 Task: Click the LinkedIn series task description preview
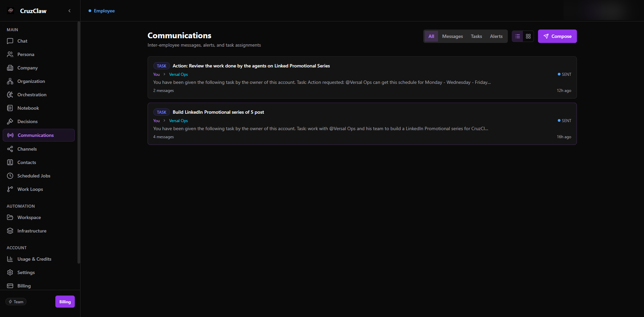coord(321,128)
